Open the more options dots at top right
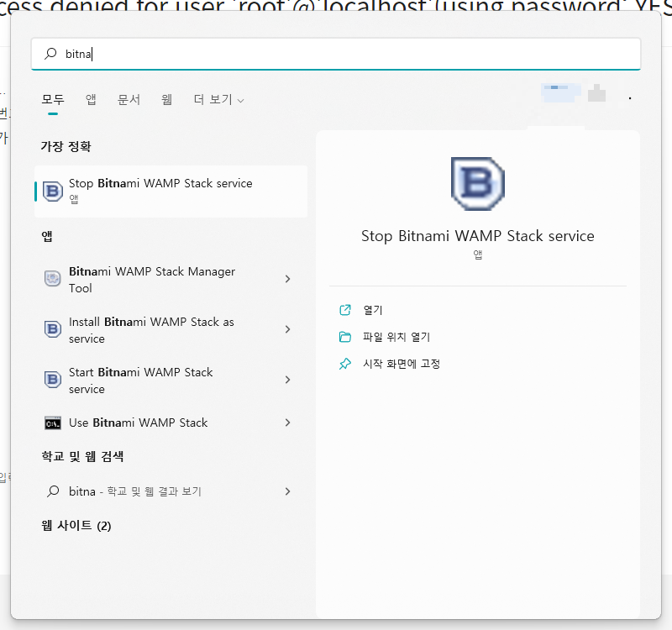672x630 pixels. (x=629, y=98)
